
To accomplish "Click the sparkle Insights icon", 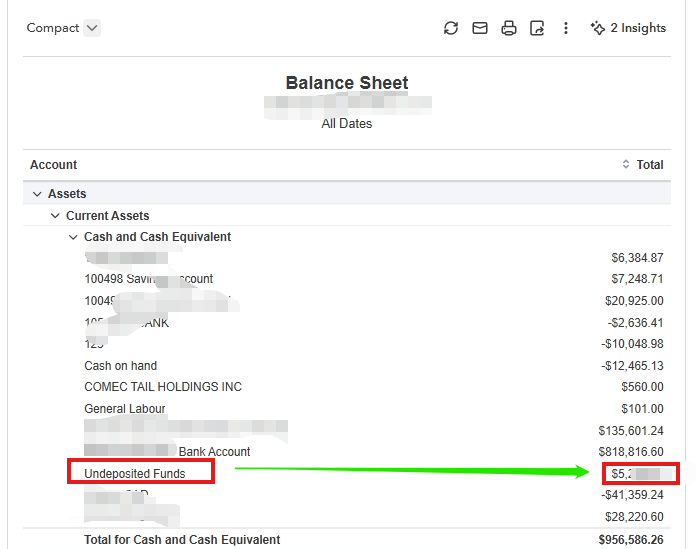I will click(598, 28).
